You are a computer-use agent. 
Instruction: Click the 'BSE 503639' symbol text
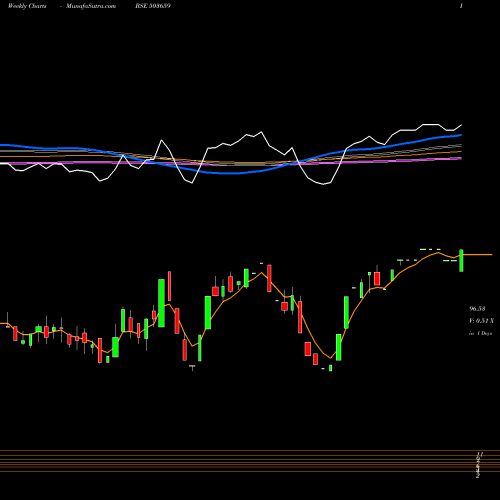[x=153, y=6]
